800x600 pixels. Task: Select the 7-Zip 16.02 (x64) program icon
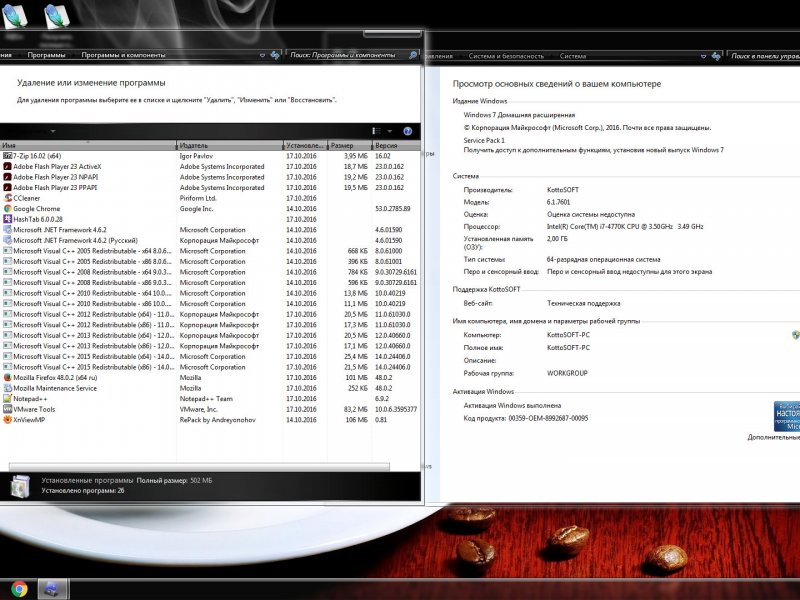pos(8,156)
